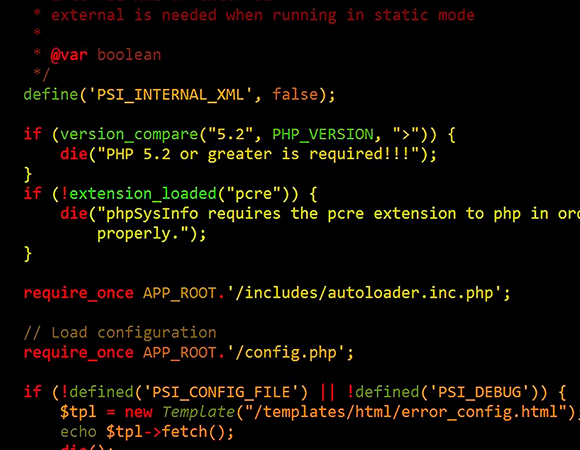Click 'external is needed when running' comment line
The image size is (580, 450).
tap(263, 16)
